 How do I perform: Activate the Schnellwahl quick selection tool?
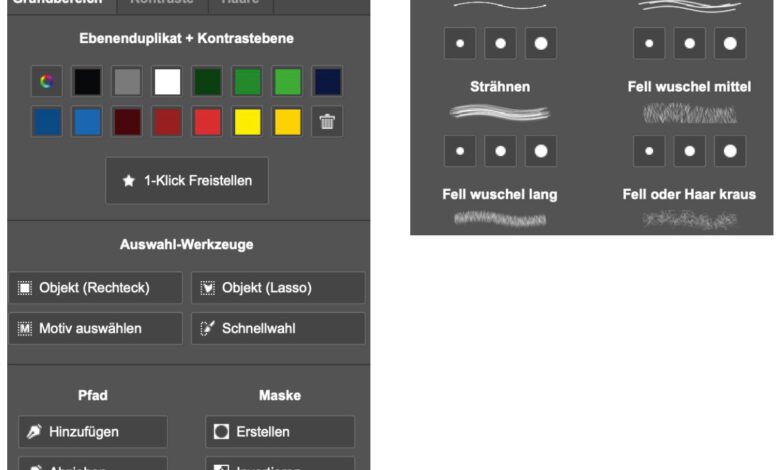click(278, 328)
